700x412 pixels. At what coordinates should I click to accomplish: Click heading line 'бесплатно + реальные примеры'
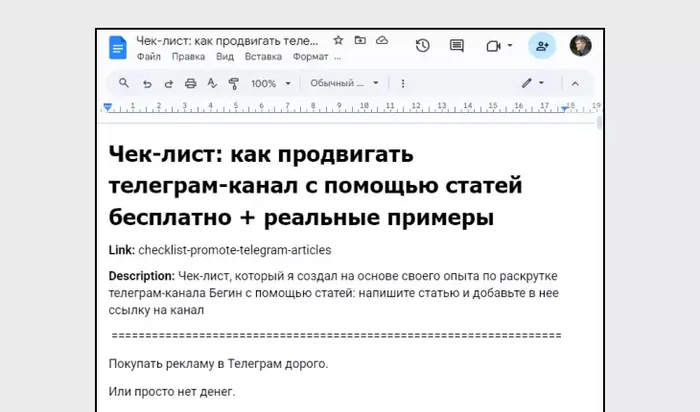point(301,218)
